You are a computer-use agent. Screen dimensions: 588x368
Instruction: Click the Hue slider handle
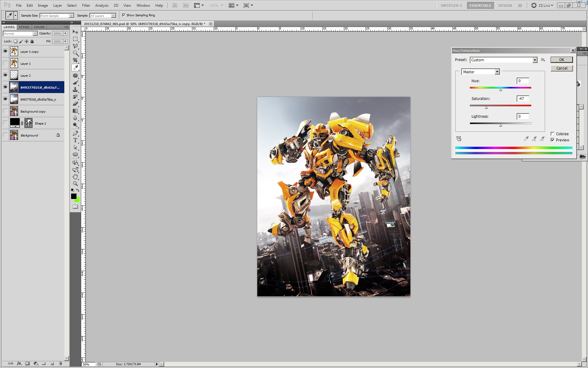pos(500,90)
